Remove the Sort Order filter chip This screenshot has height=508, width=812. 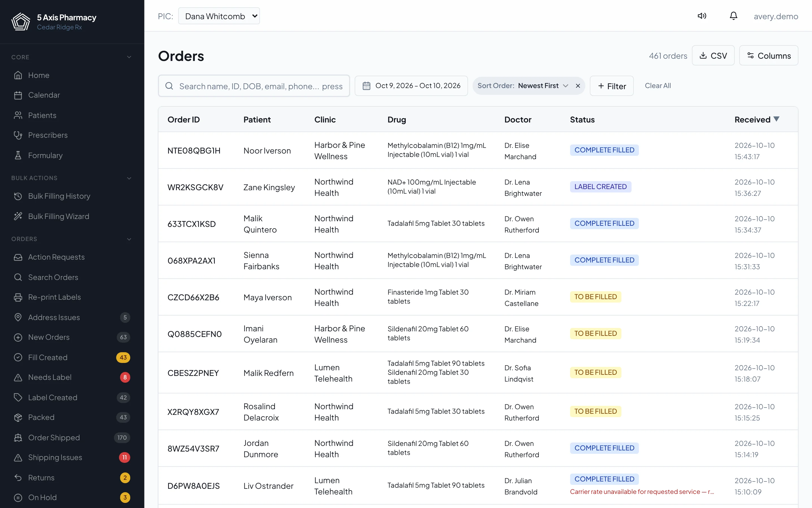click(x=578, y=86)
